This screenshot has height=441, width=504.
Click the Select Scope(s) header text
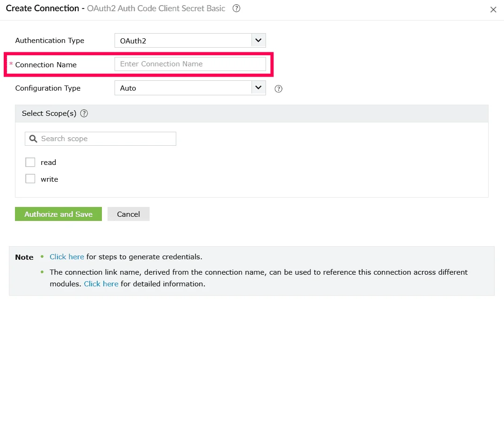pyautogui.click(x=49, y=114)
